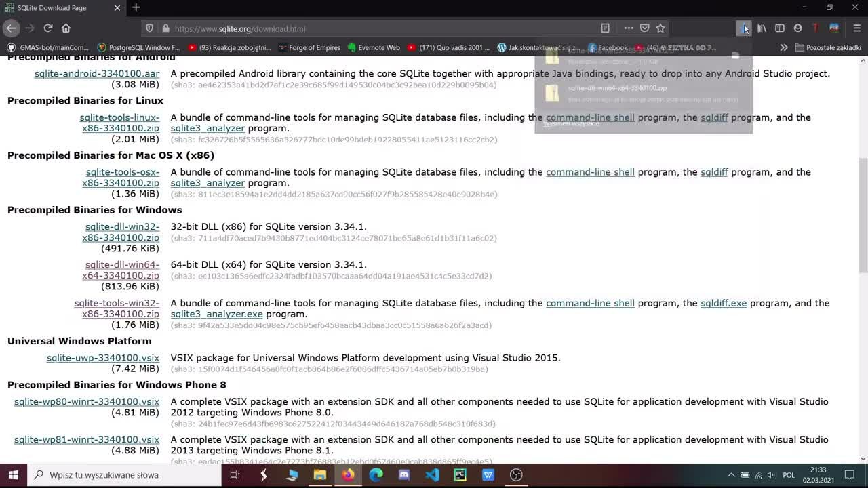The height and width of the screenshot is (488, 868).
Task: Go to the Firefox home page icon
Action: point(66,28)
